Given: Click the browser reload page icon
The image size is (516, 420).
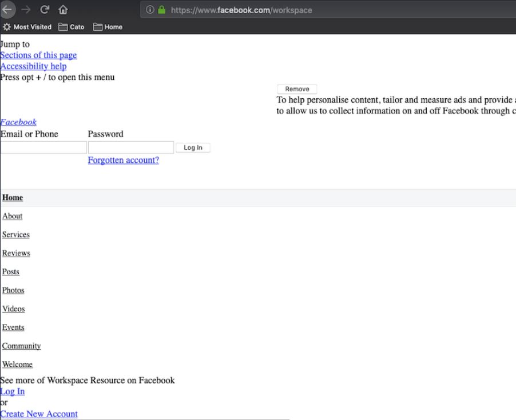Looking at the screenshot, I should point(45,10).
